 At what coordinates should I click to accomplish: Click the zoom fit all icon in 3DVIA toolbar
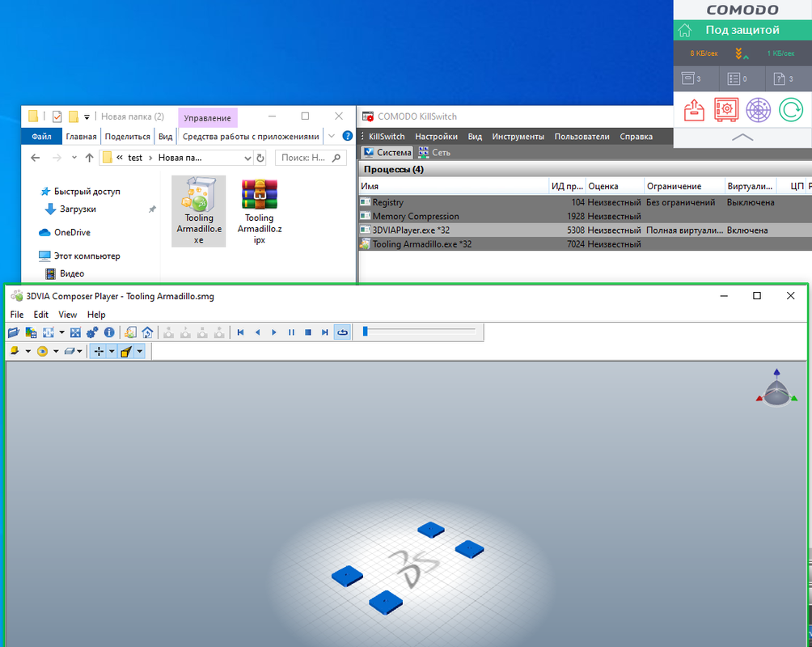pos(75,332)
